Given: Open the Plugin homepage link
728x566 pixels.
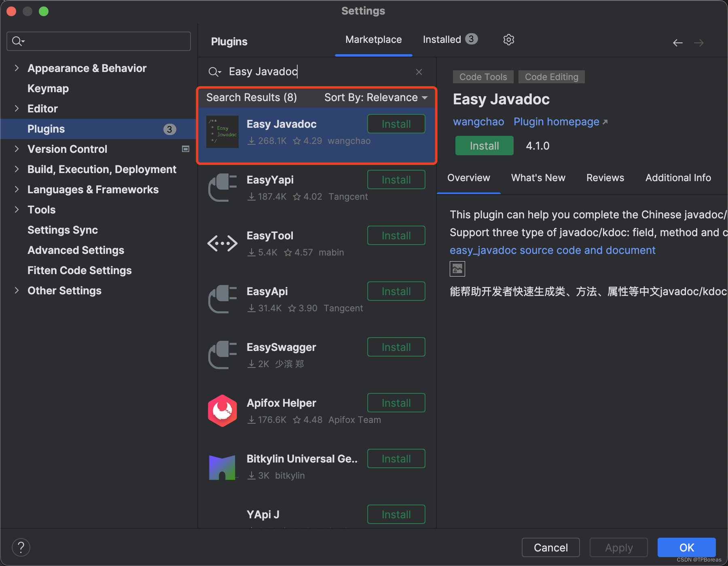Looking at the screenshot, I should 557,121.
